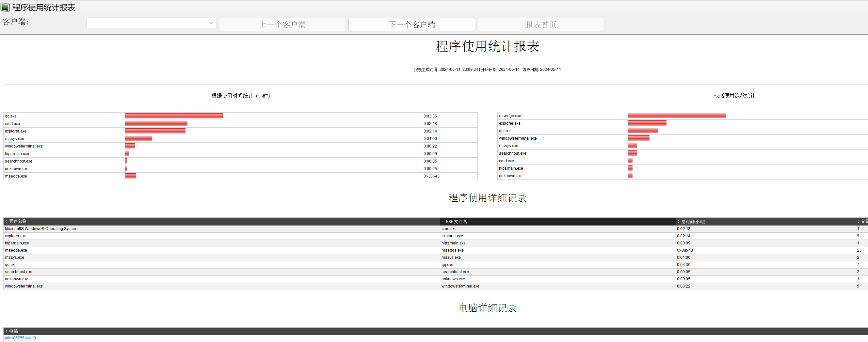Click hipsmain.exe in details program name column

17,243
